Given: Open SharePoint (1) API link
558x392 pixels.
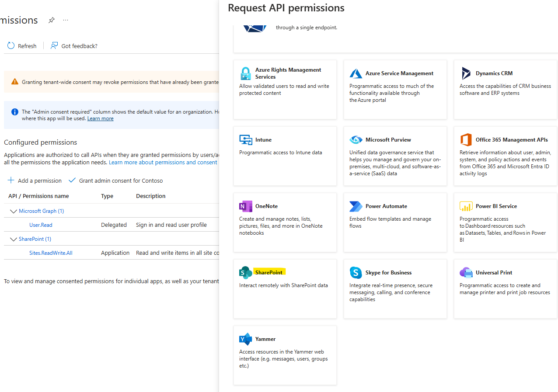Looking at the screenshot, I should pyautogui.click(x=35, y=239).
